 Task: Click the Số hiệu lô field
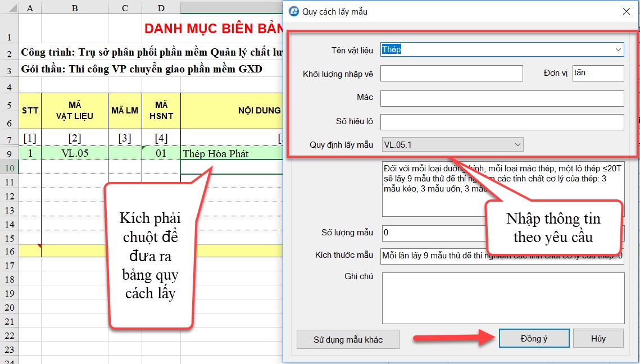click(x=502, y=122)
